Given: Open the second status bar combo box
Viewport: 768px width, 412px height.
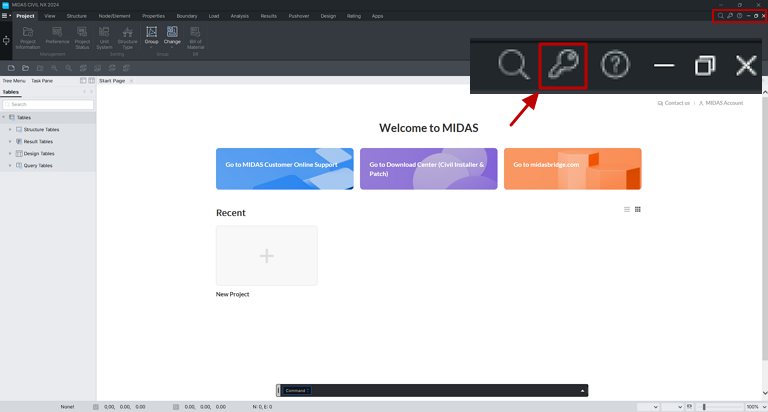Looking at the screenshot, I should click(672, 407).
